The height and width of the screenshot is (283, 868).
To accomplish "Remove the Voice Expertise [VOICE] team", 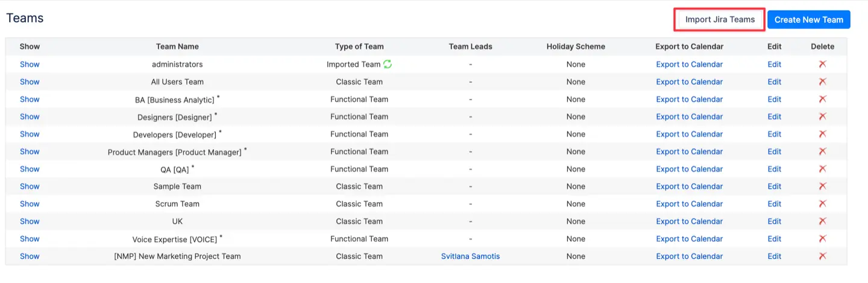I will coord(822,239).
